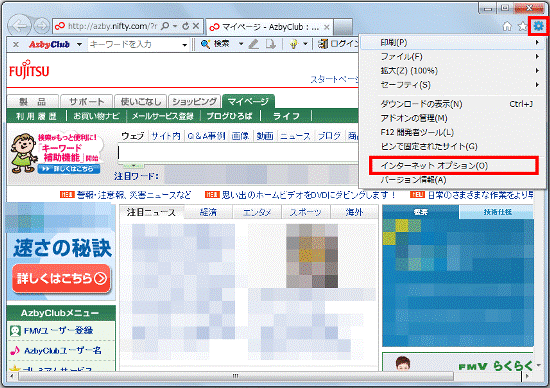
Task: Click the AzbyClub toolbar logo
Action: click(x=49, y=45)
